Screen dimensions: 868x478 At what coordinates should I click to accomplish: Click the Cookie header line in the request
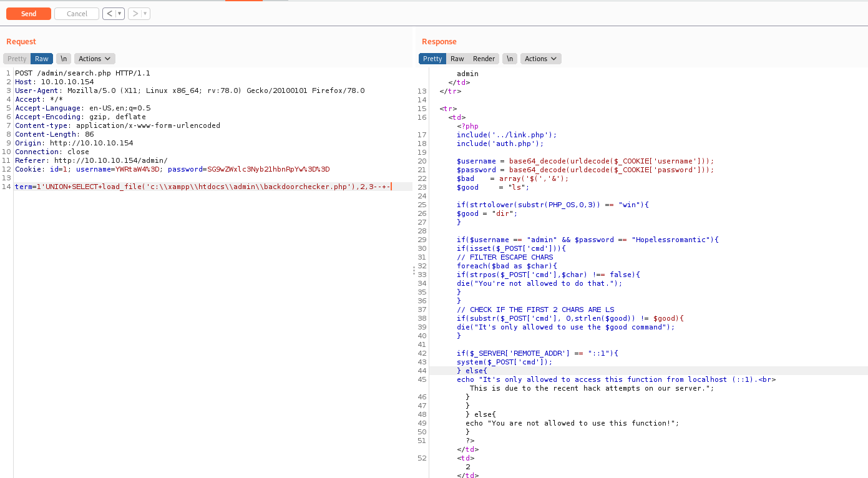(x=172, y=169)
